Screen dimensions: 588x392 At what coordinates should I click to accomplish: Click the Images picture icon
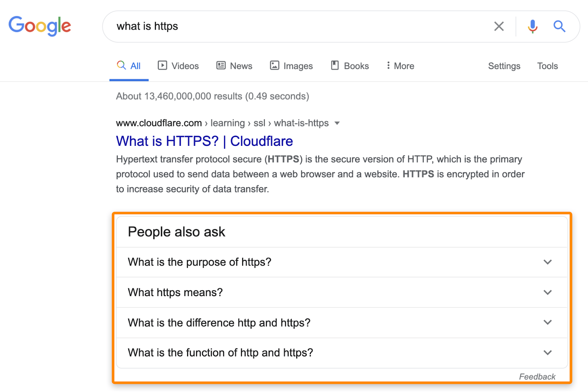point(275,65)
